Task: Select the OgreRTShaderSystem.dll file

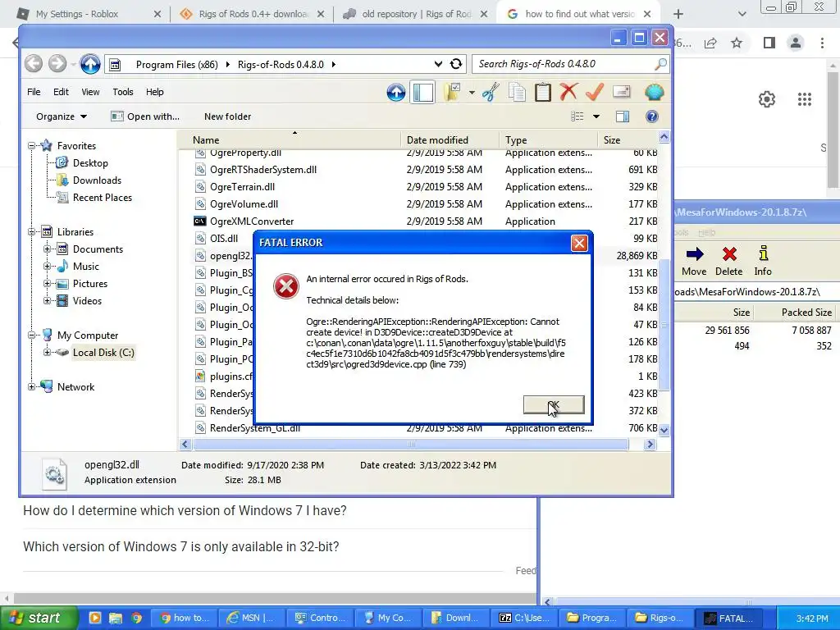Action: pos(262,170)
